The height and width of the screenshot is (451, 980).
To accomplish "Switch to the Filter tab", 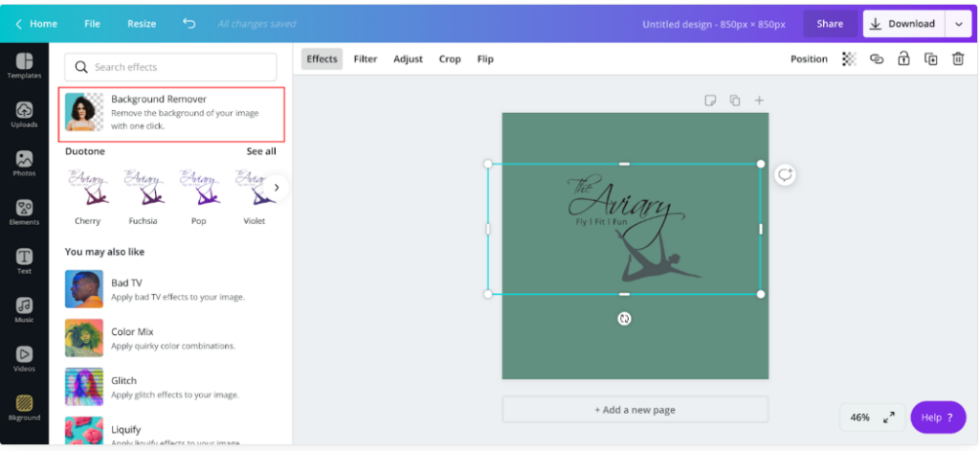I will [x=366, y=59].
